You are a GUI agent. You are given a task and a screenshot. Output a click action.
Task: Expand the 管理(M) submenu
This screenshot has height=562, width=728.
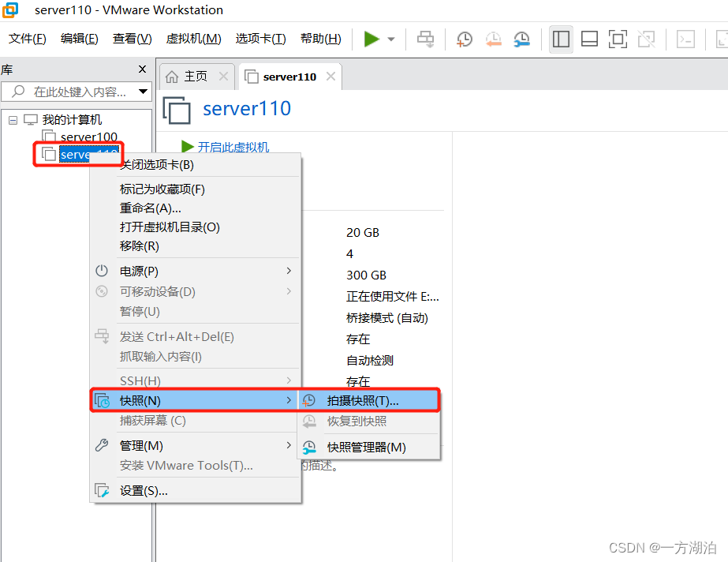(196, 445)
